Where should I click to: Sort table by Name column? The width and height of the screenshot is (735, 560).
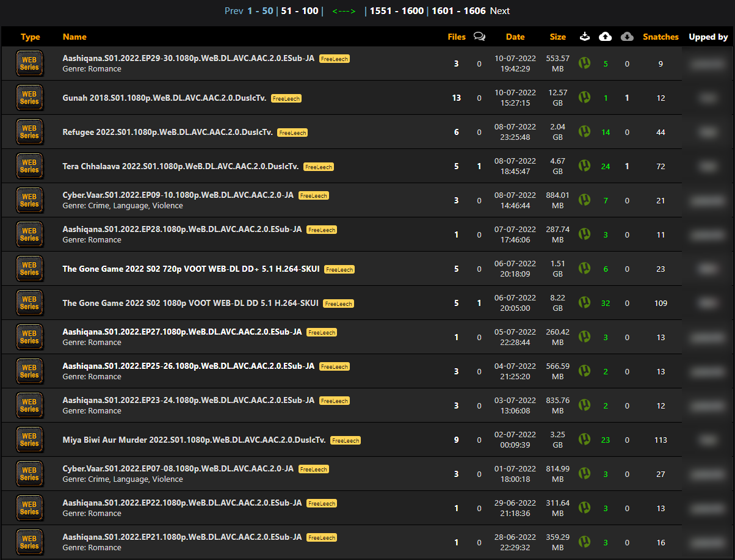coord(74,37)
